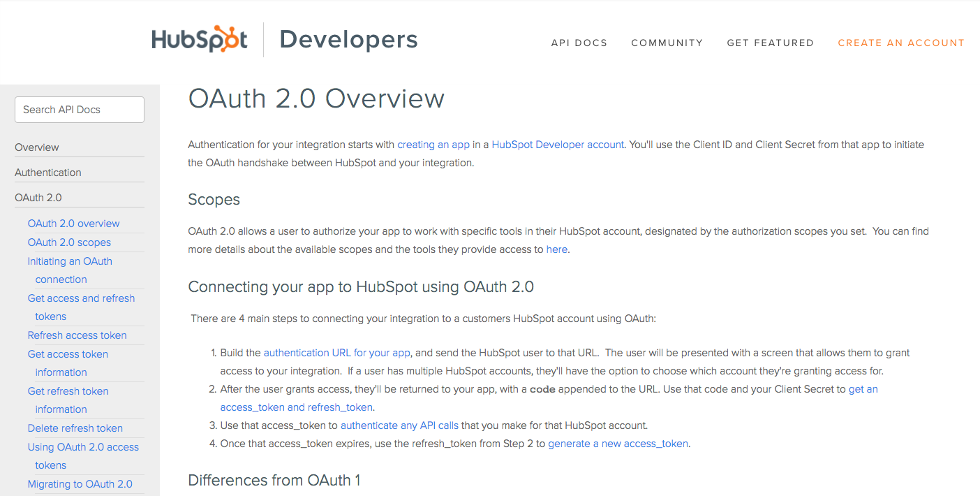The image size is (980, 496).
Task: Open Get refresh token information page
Action: (x=68, y=400)
